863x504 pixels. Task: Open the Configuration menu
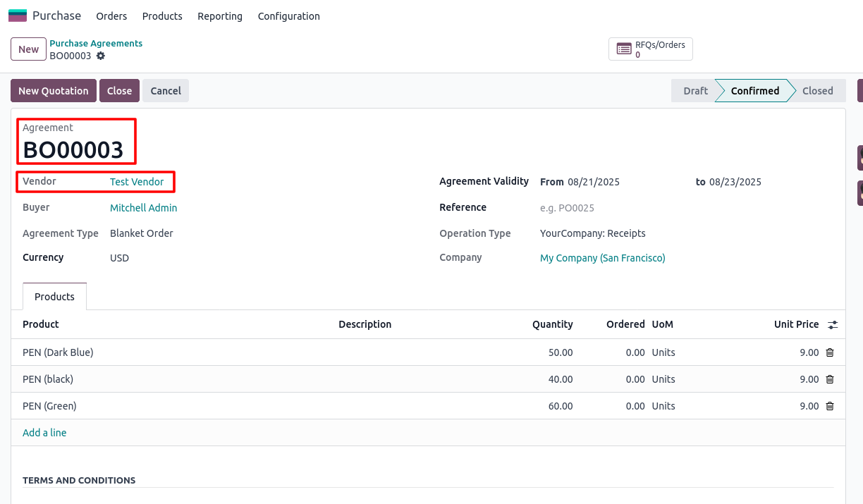pos(288,16)
